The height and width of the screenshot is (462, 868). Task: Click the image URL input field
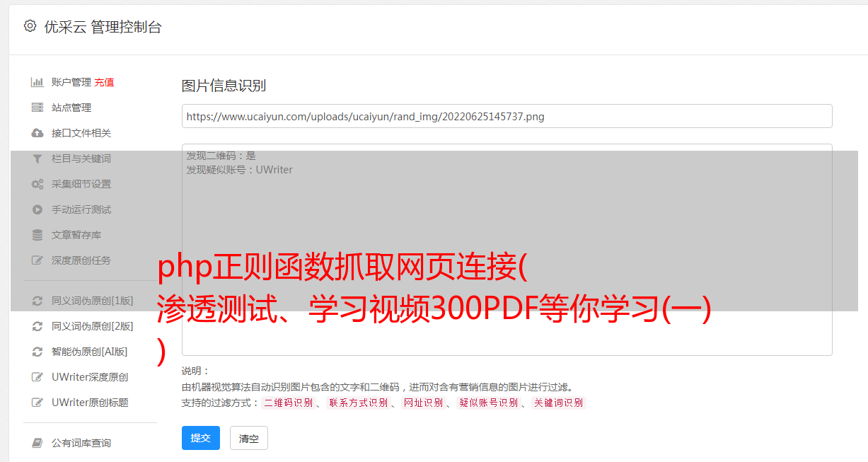pyautogui.click(x=507, y=116)
